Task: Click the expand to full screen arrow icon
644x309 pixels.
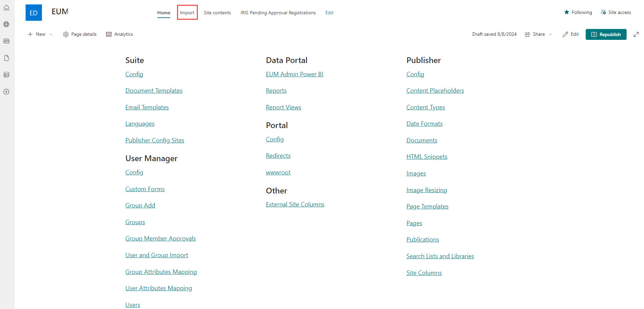Action: click(636, 34)
